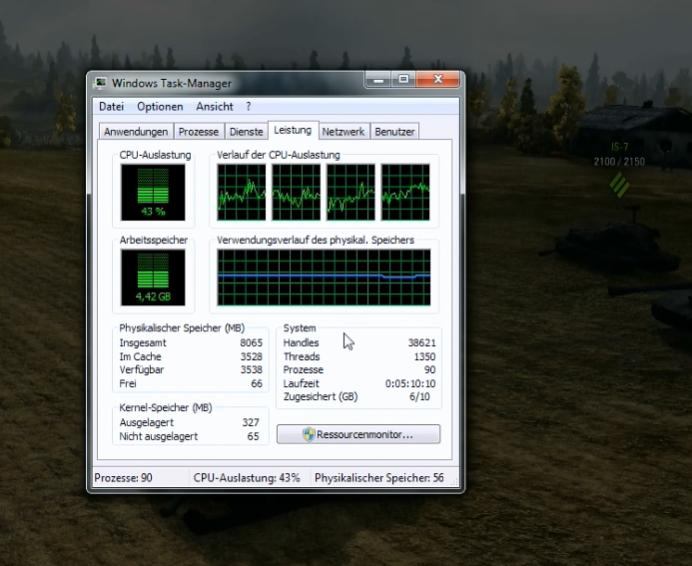Click the IS-7 tank name in game
692x566 pixels.
point(620,147)
